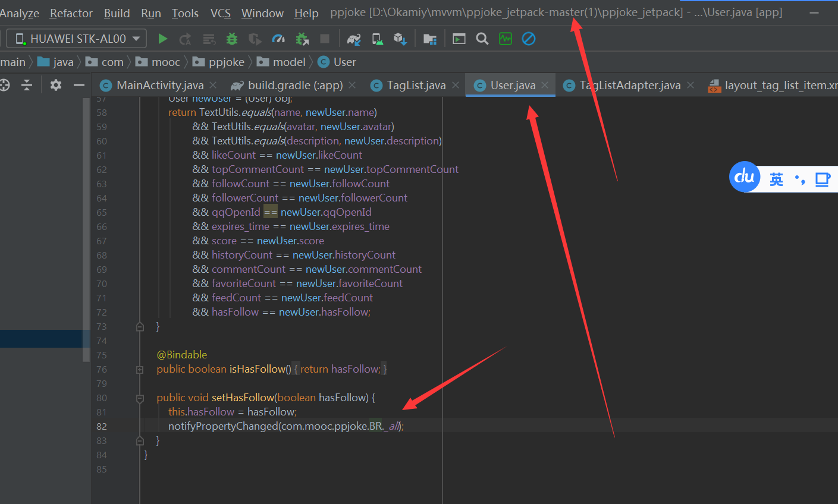Click the fold end marker at line 83
This screenshot has height=504, width=838.
tap(140, 440)
